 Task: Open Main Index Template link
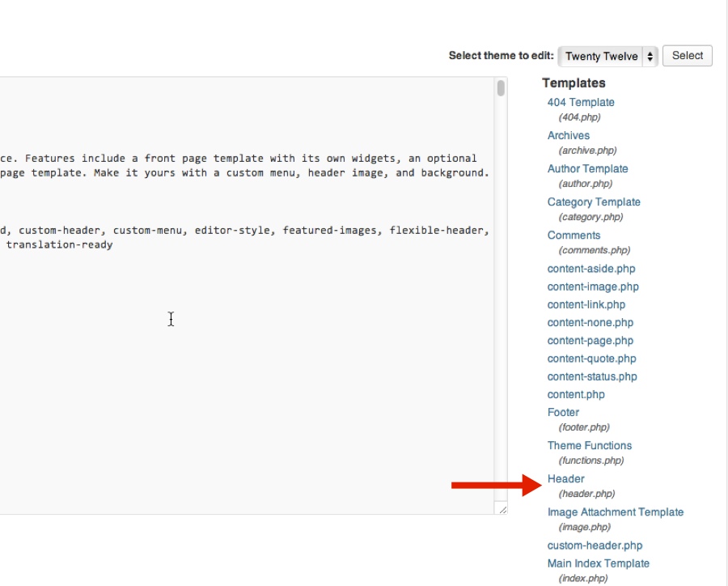598,563
